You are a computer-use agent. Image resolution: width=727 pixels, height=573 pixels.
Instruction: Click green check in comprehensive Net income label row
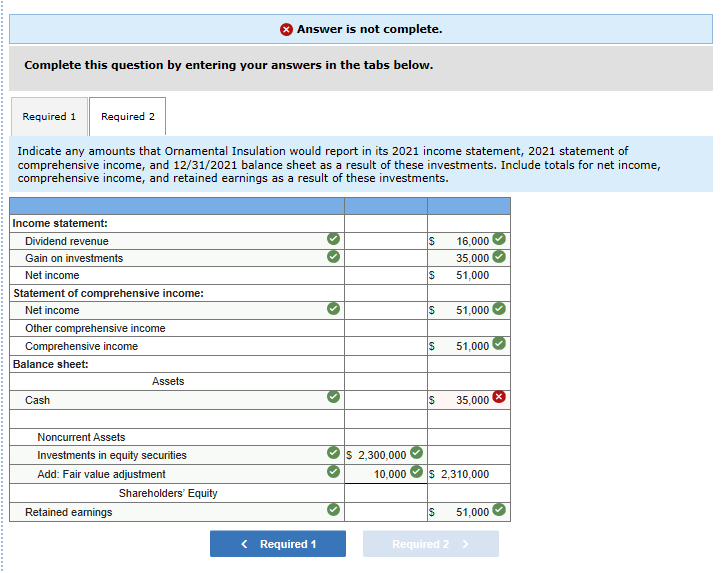[x=333, y=308]
